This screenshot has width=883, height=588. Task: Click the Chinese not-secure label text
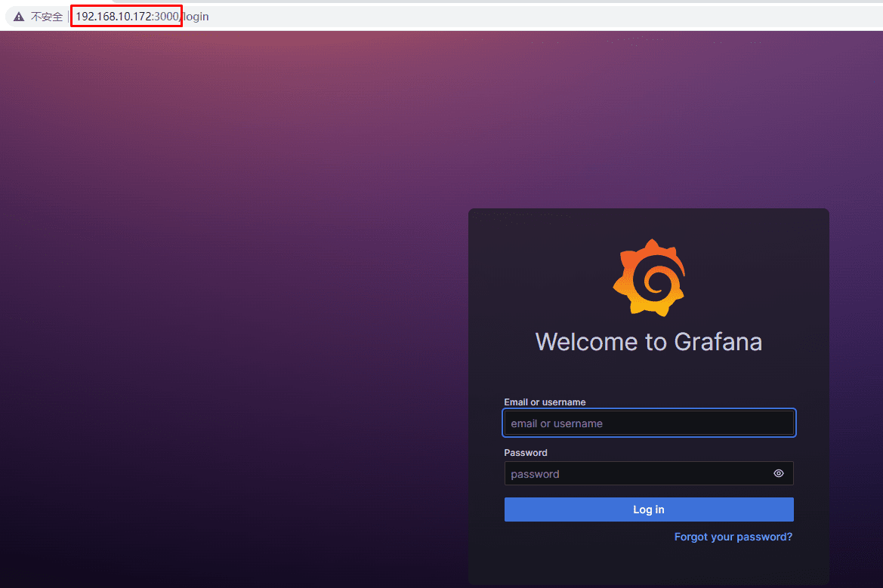47,17
